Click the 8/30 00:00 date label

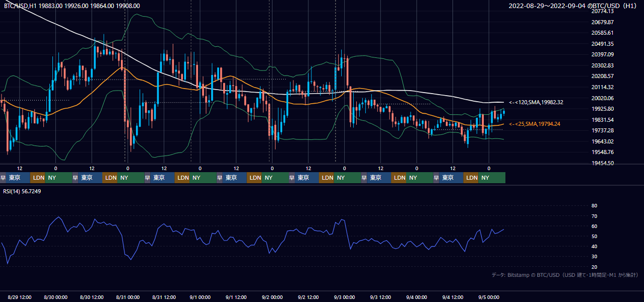55,297
